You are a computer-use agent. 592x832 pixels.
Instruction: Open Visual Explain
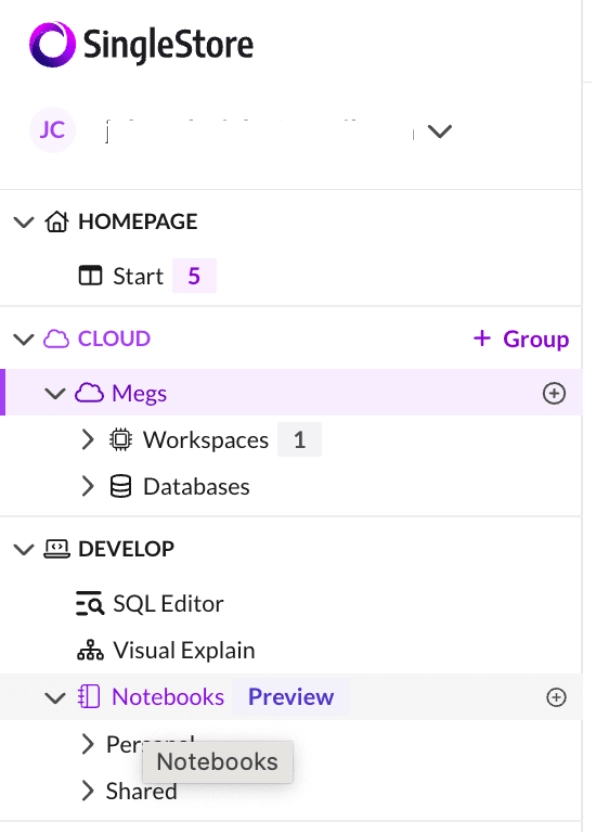click(x=166, y=651)
